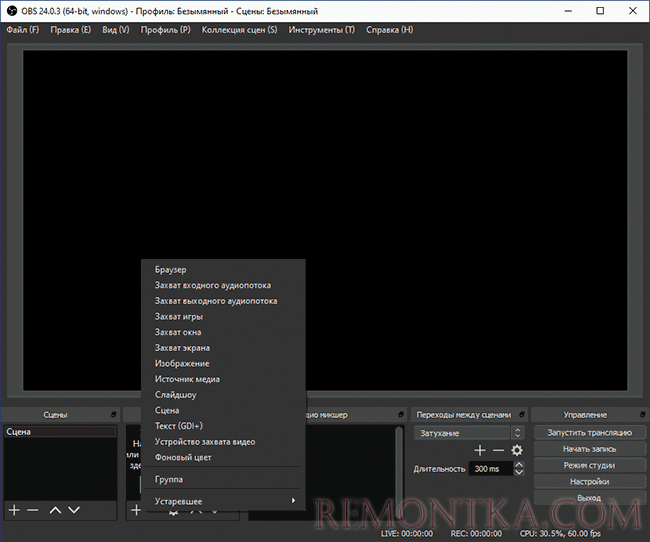This screenshot has width=650, height=542.
Task: Open transition properties gear icon
Action: pyautogui.click(x=517, y=450)
